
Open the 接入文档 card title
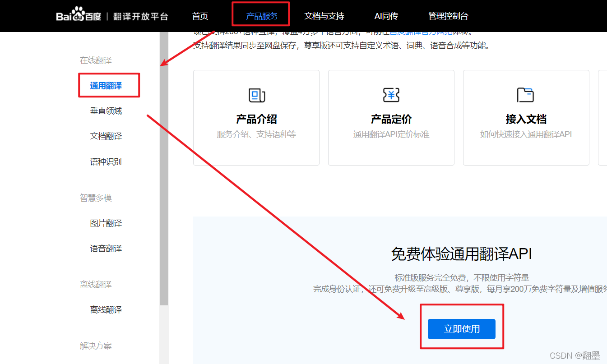pos(526,120)
